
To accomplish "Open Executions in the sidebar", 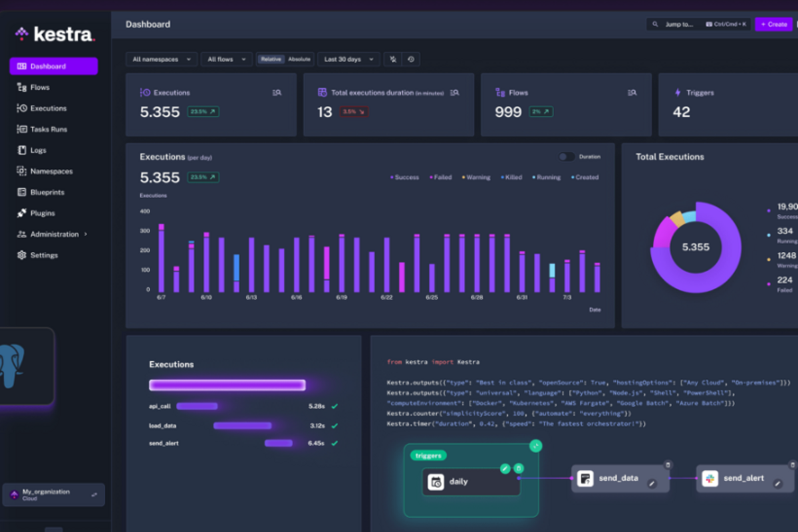I will click(x=42, y=108).
